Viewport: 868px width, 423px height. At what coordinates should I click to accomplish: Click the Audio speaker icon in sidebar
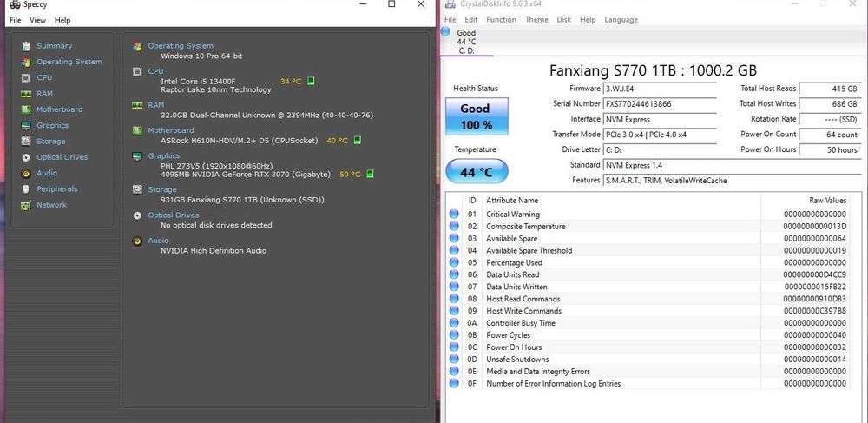[25, 174]
